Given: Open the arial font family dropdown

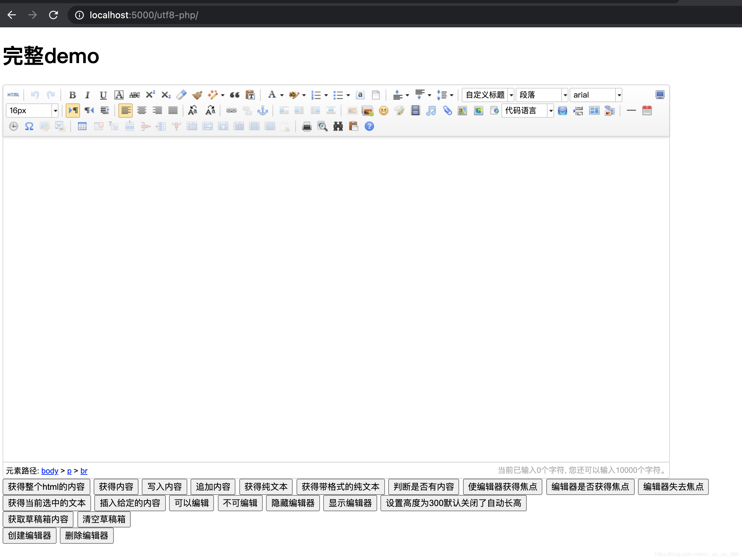Looking at the screenshot, I should (619, 95).
